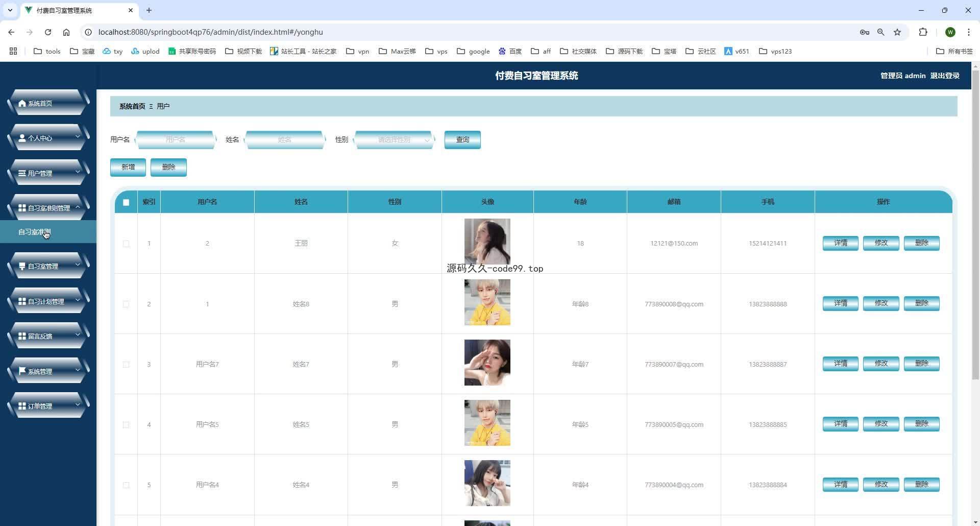Click the flag icon beside 系统管理
This screenshot has height=526, width=980.
pyautogui.click(x=22, y=371)
